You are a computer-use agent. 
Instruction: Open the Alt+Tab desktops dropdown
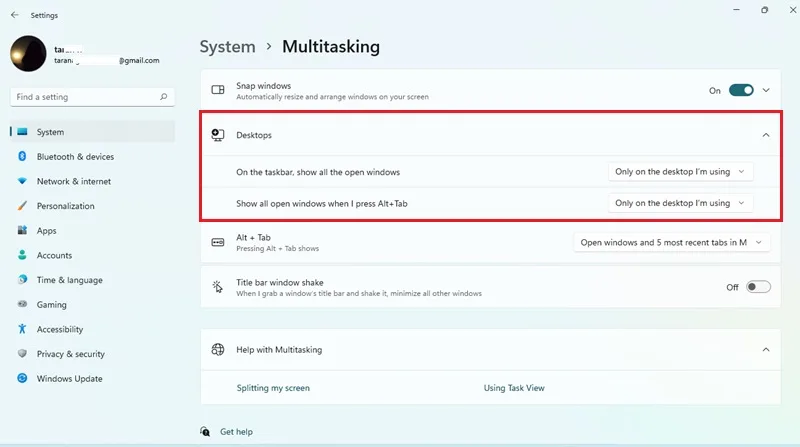(x=680, y=203)
